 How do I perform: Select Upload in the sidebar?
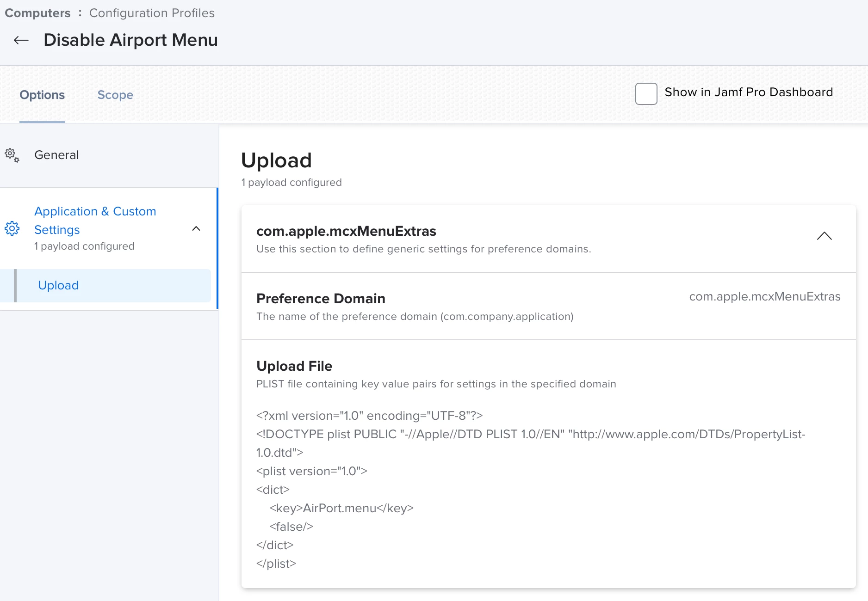point(58,285)
